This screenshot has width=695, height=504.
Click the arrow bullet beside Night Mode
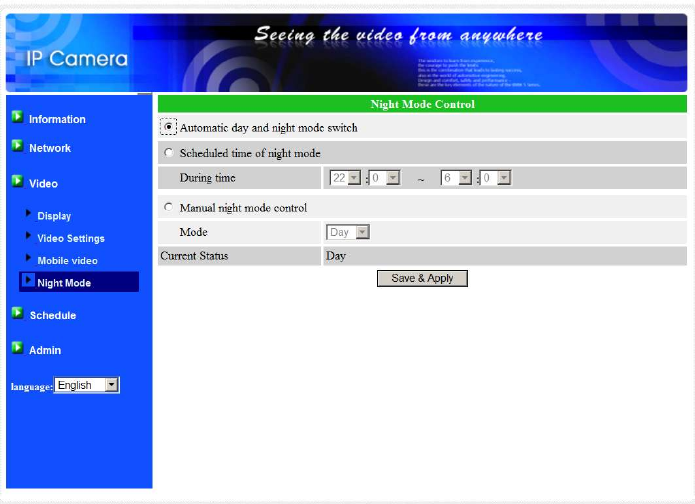(28, 280)
